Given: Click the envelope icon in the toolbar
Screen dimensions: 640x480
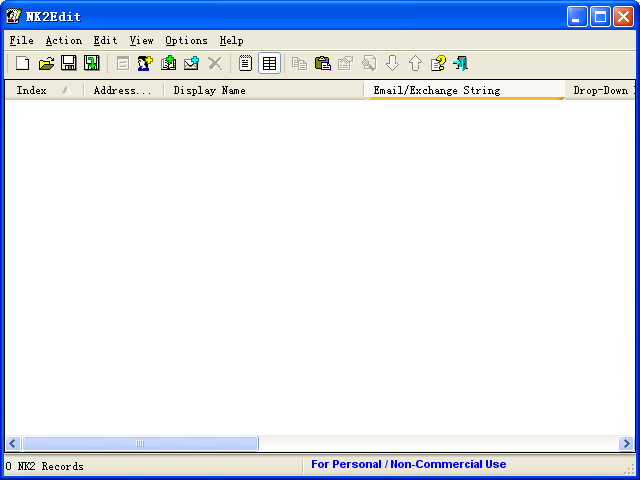Looking at the screenshot, I should tap(191, 63).
